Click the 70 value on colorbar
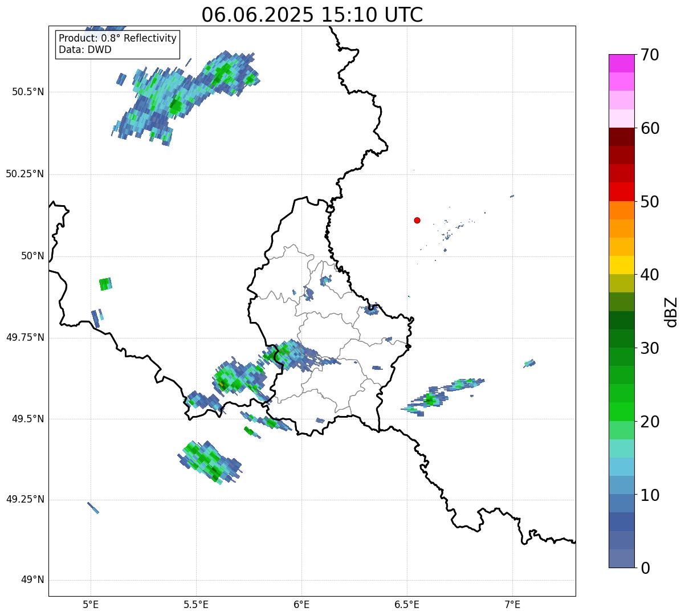This screenshot has width=685, height=616. point(650,55)
